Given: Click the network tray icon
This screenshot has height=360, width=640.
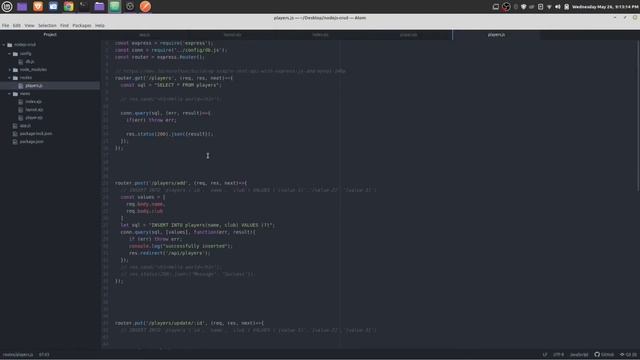Looking at the screenshot, I should (x=549, y=7).
